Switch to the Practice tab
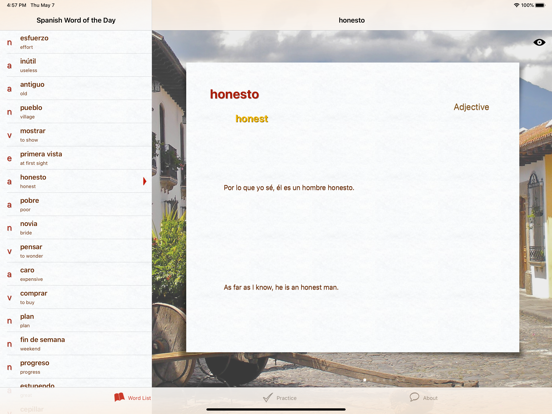This screenshot has height=414, width=552. click(280, 398)
